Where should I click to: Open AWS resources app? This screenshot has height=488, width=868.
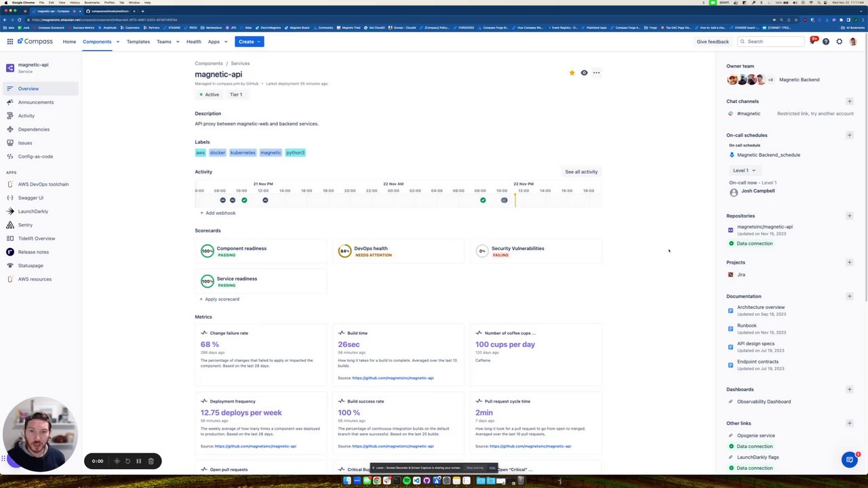click(35, 279)
